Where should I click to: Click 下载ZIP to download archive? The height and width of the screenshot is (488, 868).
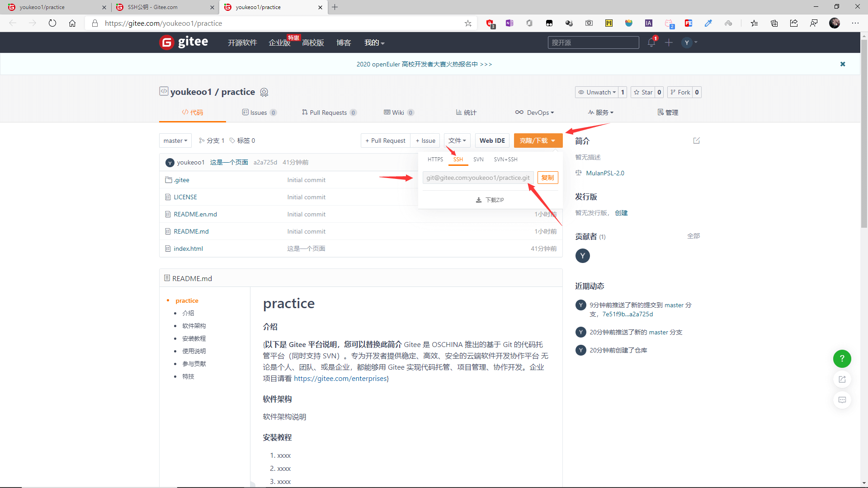tap(490, 200)
